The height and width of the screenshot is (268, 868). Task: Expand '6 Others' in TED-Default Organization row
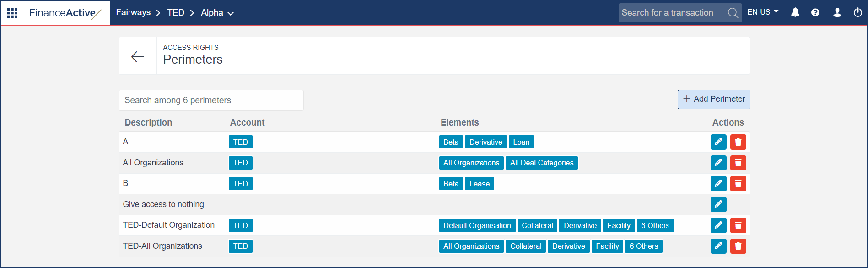pos(655,225)
